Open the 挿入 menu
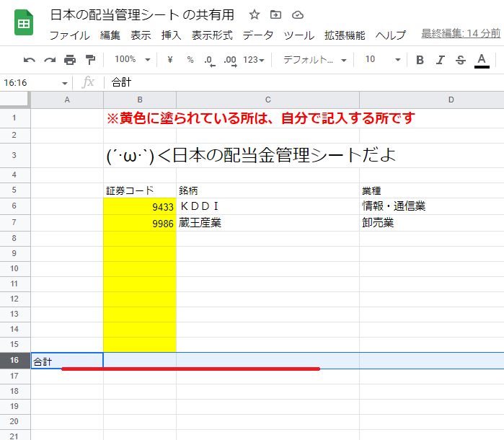 click(x=172, y=35)
